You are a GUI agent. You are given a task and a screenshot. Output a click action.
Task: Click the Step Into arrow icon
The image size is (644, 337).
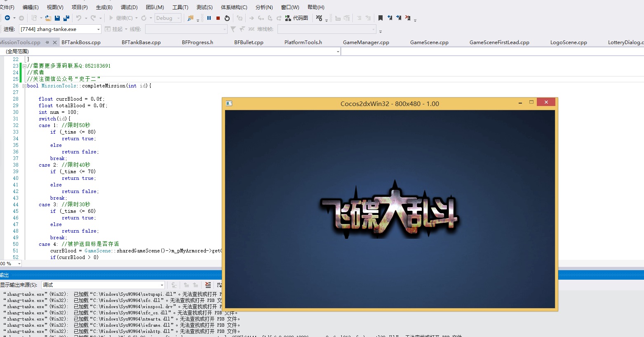[261, 18]
